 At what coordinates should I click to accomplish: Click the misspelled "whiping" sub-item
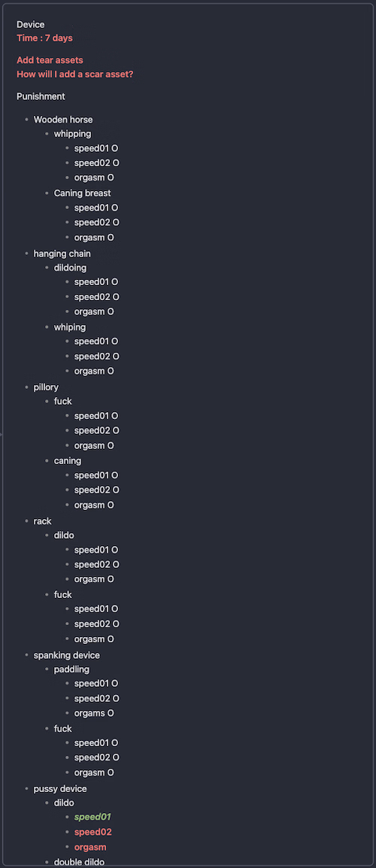point(70,327)
